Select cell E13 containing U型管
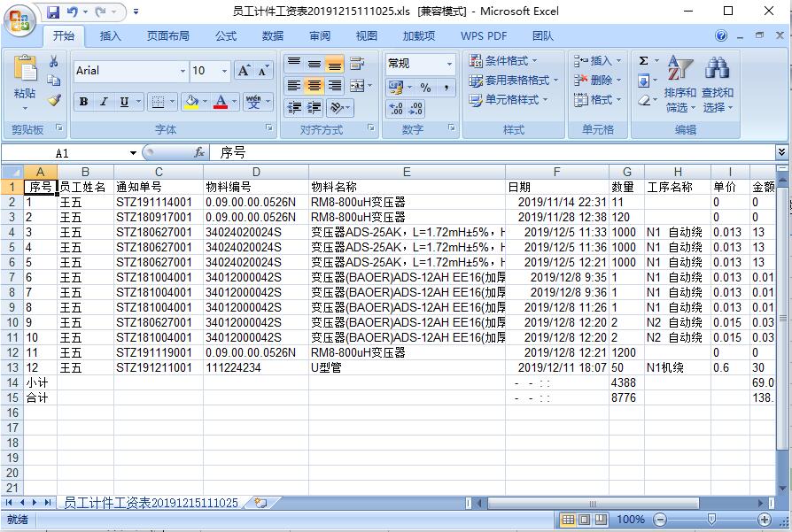Image resolution: width=792 pixels, height=532 pixels. point(407,367)
